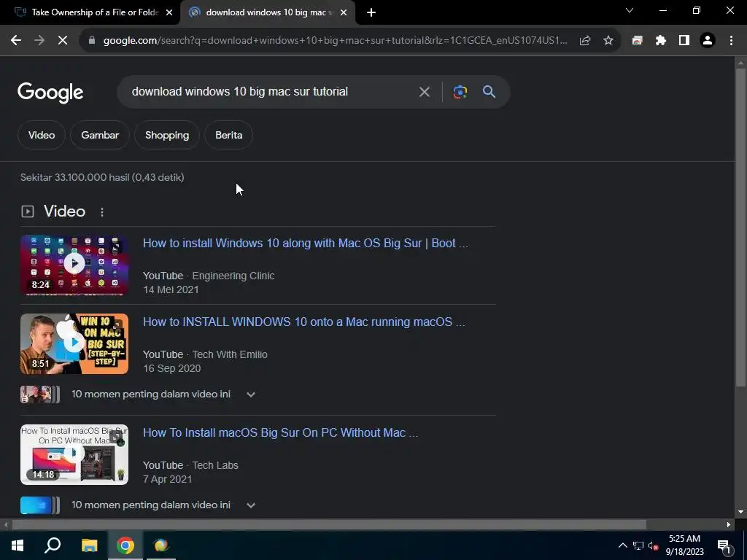The width and height of the screenshot is (747, 560).
Task: Click the Tech With Emilio key moments preview image
Action: [x=40, y=394]
